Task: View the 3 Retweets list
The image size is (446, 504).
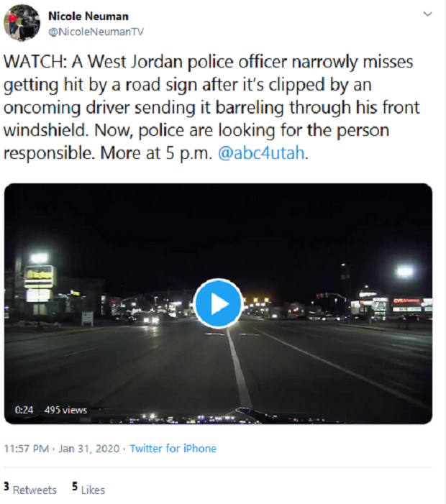Action: pos(30,489)
